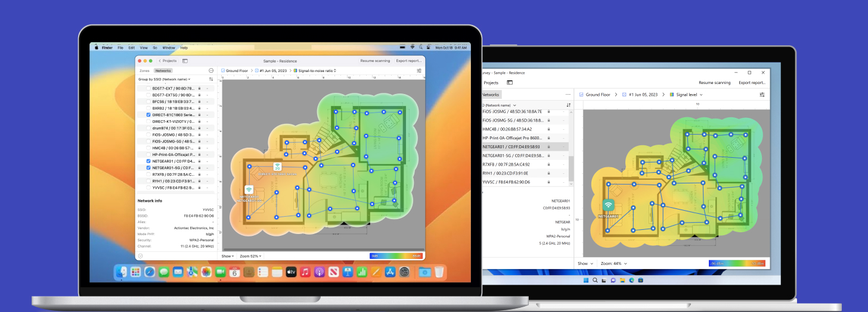Click Ground Floor breadcrumb in Mac window

click(x=234, y=70)
